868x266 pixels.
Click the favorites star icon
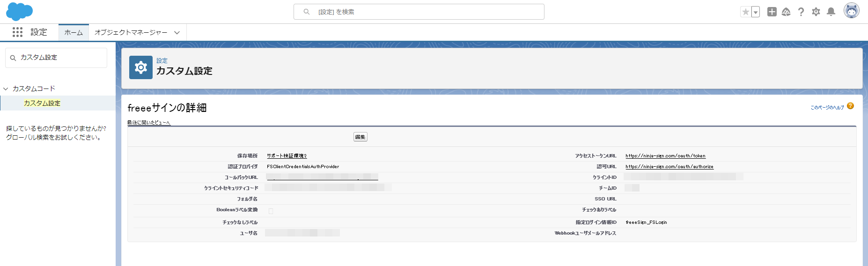pyautogui.click(x=746, y=12)
